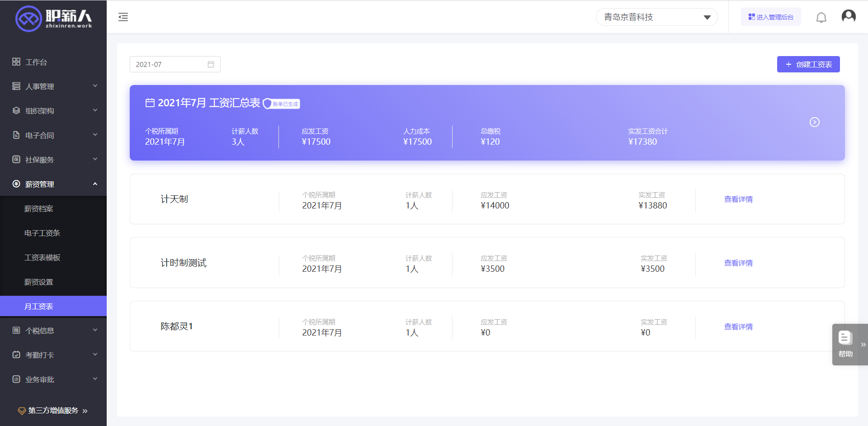Click the 薪资管理 coin icon

point(16,184)
